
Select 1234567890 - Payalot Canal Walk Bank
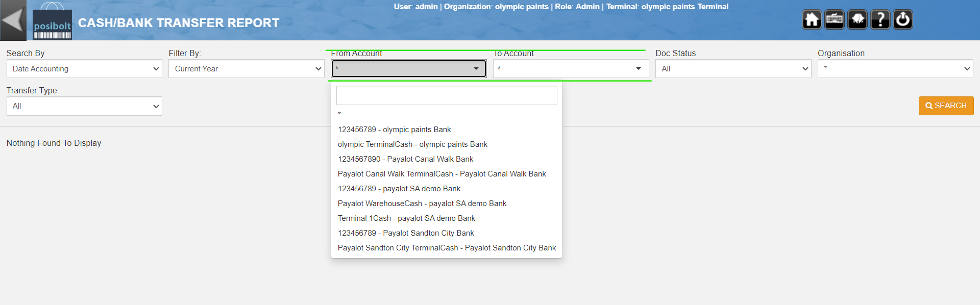click(x=447, y=159)
